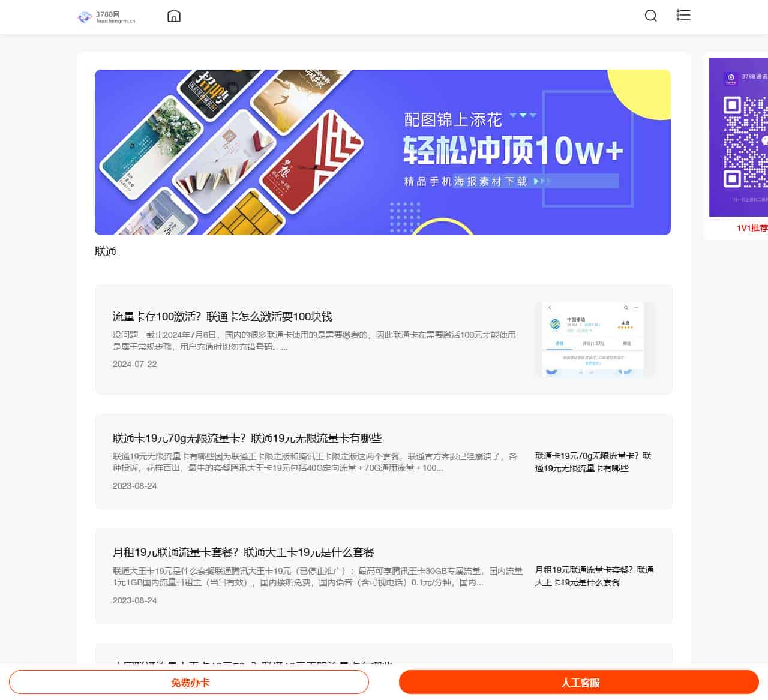Image resolution: width=768 pixels, height=700 pixels.
Task: Open headline 月租19元联通流量卡套餐
Action: tap(243, 552)
